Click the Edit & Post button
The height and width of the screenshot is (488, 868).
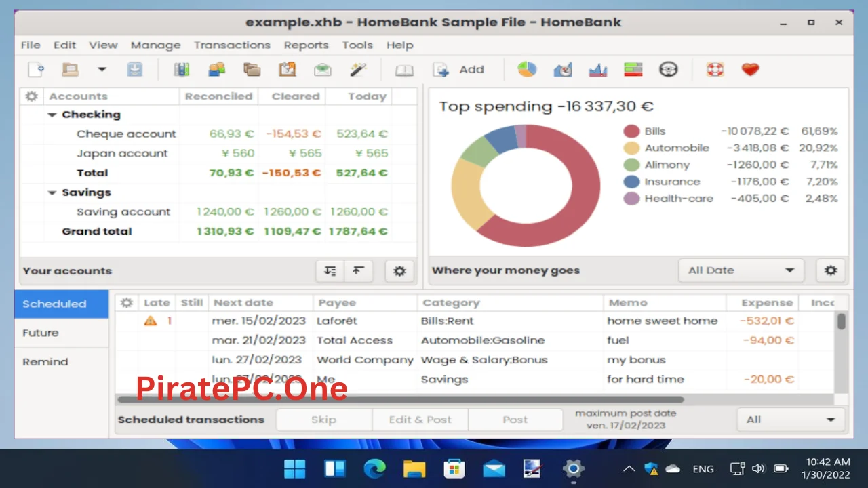pos(420,420)
